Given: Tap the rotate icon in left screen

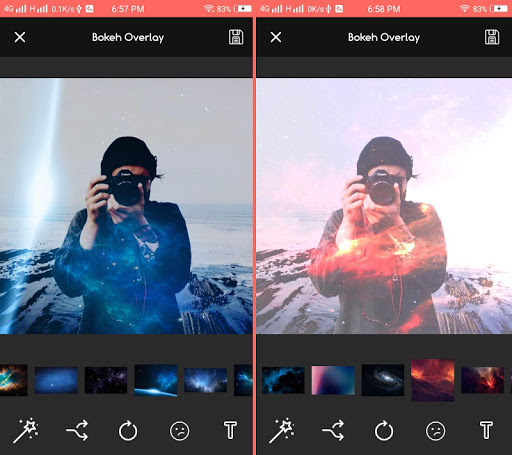Looking at the screenshot, I should click(x=128, y=431).
